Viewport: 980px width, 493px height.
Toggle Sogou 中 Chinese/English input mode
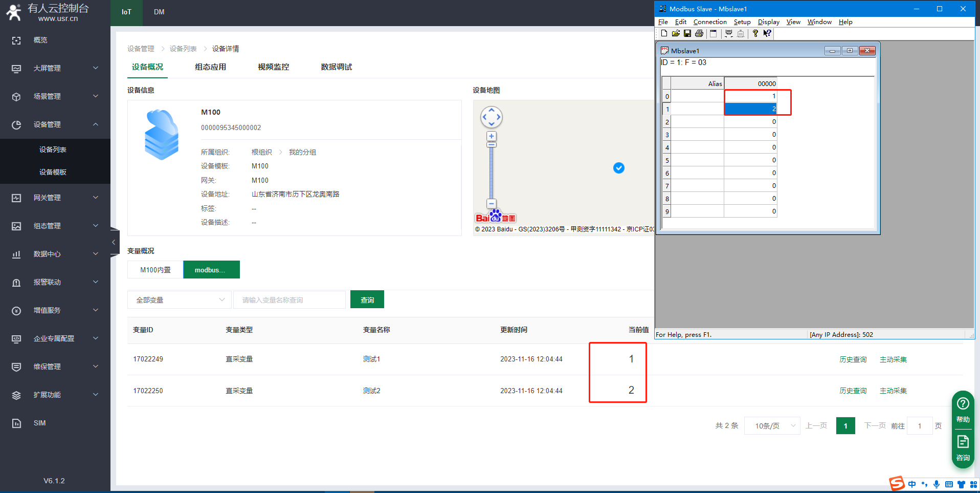[912, 484]
